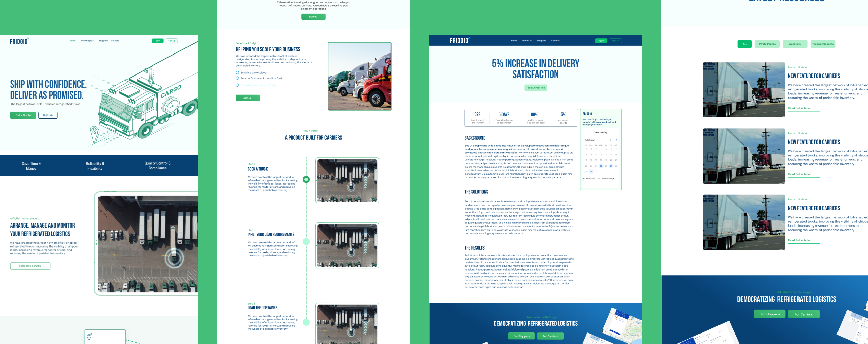
Task: Expand the About dropdown in the case study nav
Action: point(527,41)
